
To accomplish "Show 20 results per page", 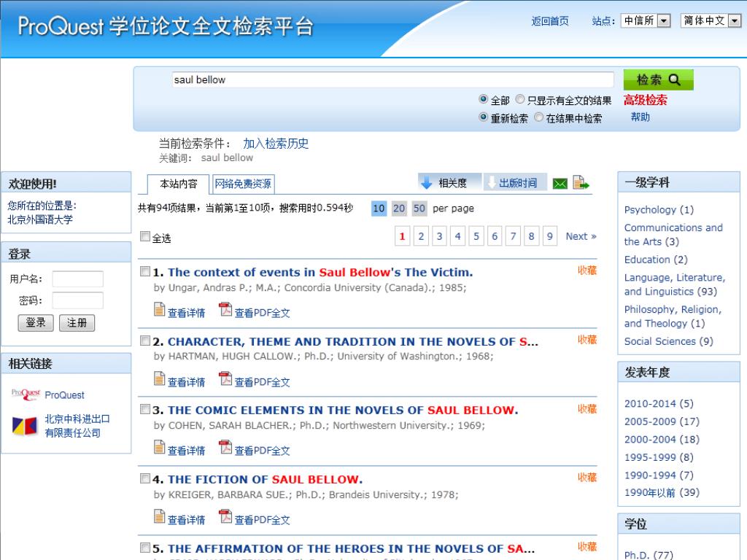I will (x=399, y=208).
